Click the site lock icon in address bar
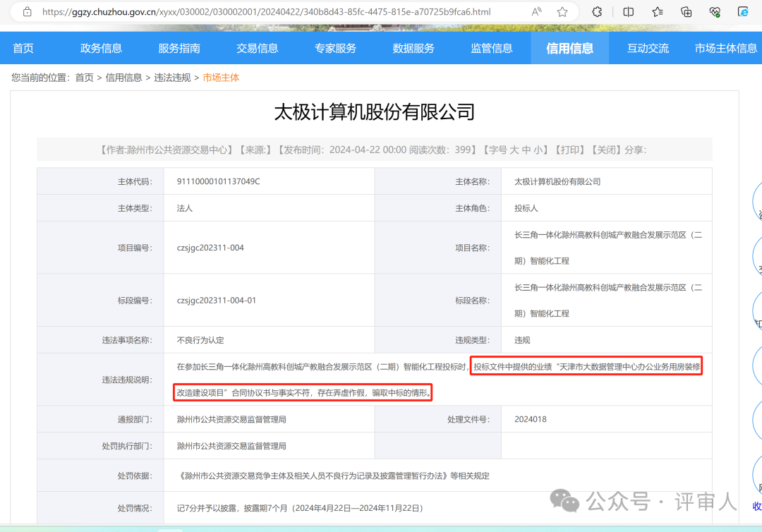Image resolution: width=762 pixels, height=532 pixels. (28, 12)
